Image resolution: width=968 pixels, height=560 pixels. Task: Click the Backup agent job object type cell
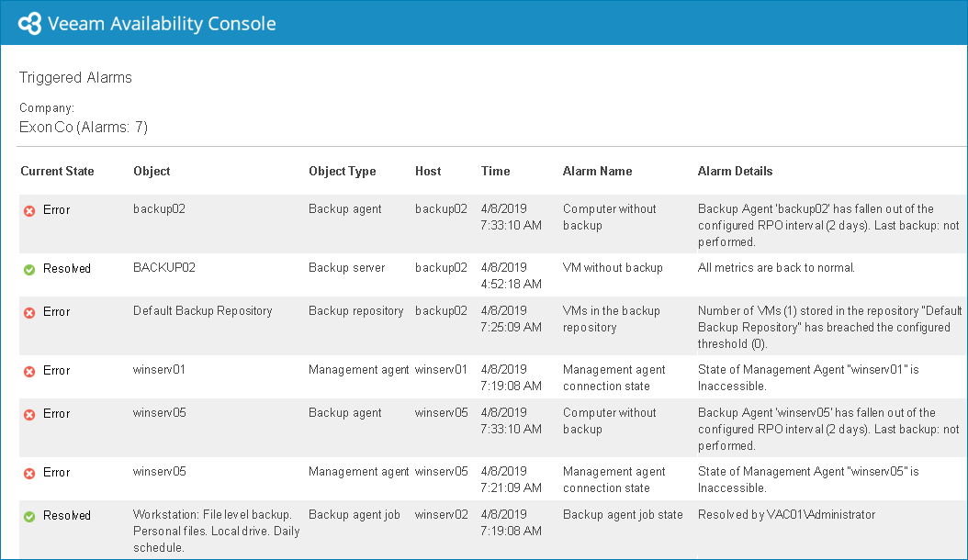355,514
